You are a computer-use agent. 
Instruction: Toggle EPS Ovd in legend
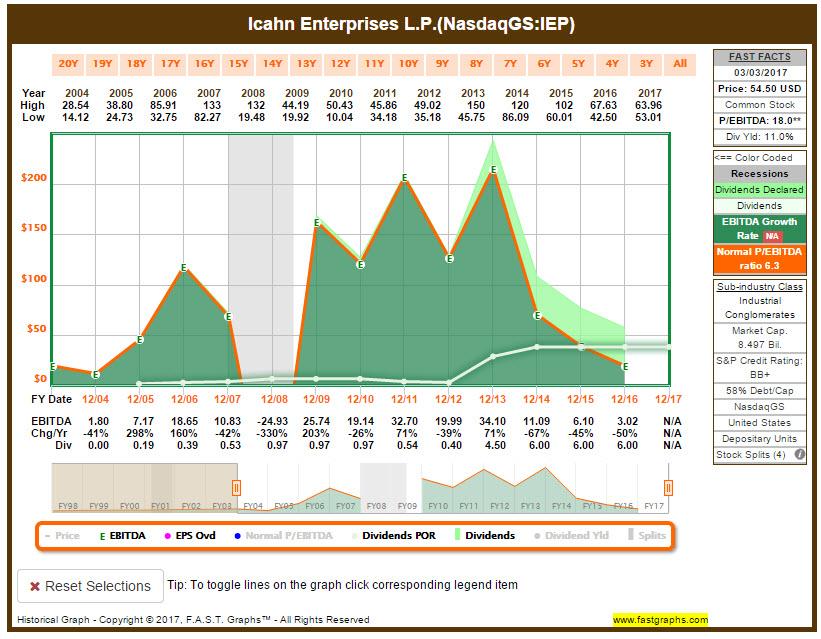pyautogui.click(x=190, y=536)
